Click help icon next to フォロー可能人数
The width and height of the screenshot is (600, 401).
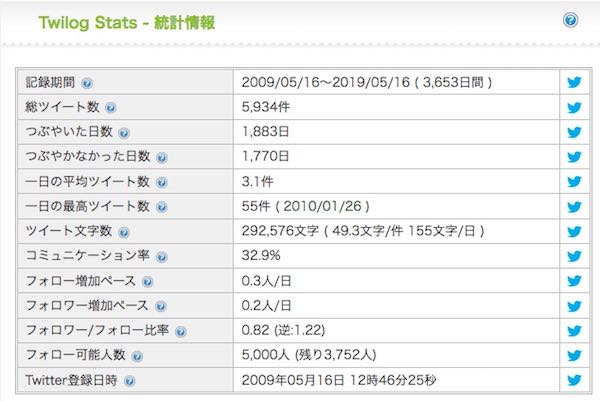pyautogui.click(x=137, y=356)
